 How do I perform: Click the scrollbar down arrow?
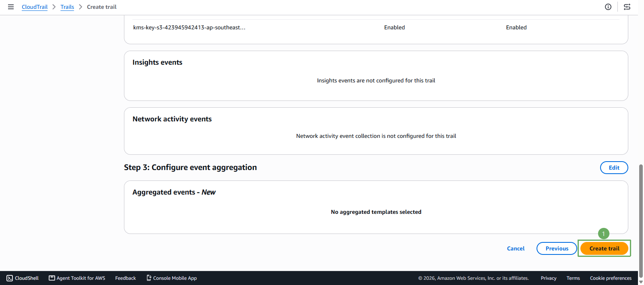click(641, 281)
